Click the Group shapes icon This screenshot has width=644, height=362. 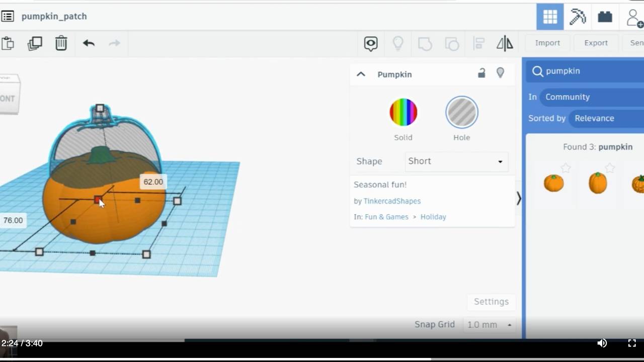pos(425,44)
